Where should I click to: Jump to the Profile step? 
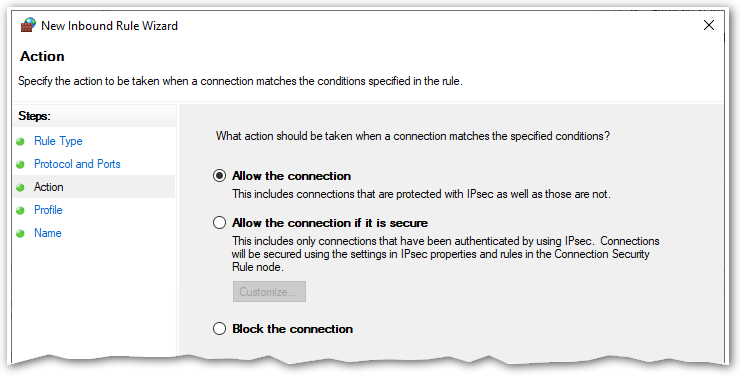pyautogui.click(x=48, y=210)
